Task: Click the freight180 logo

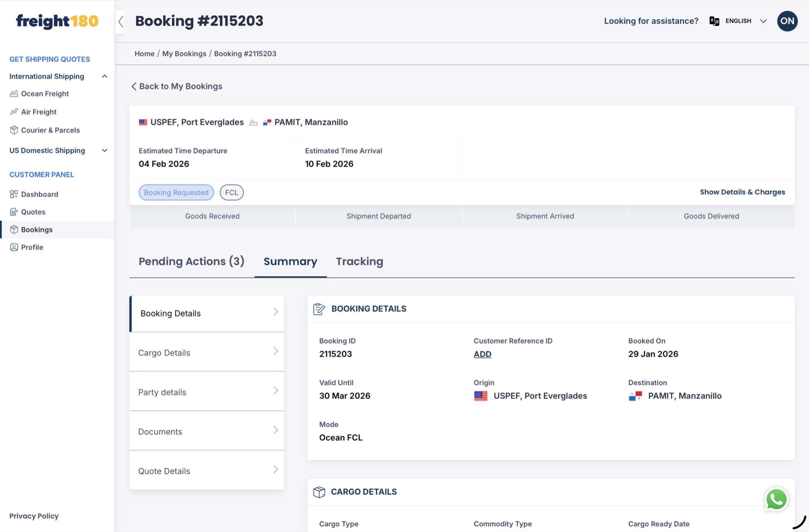Action: click(57, 21)
